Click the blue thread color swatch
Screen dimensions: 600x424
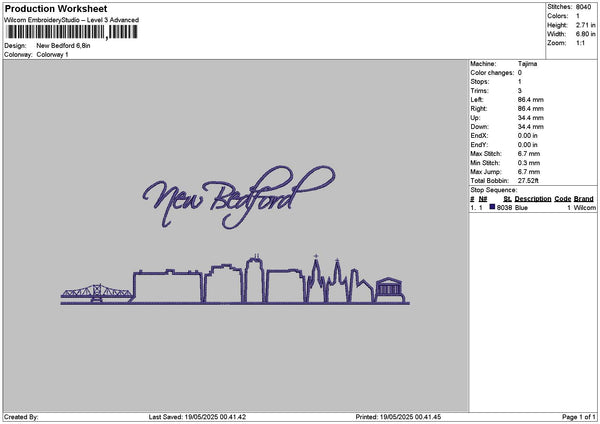pos(492,207)
